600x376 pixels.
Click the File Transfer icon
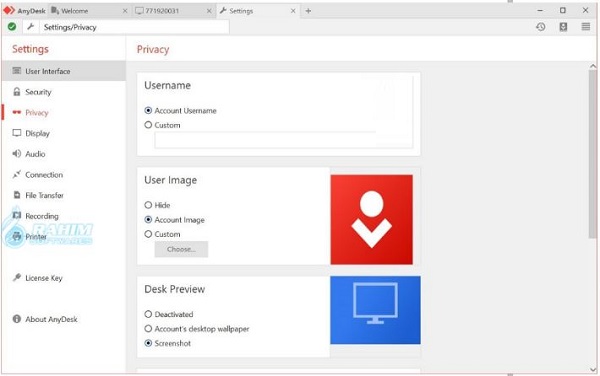[x=16, y=195]
